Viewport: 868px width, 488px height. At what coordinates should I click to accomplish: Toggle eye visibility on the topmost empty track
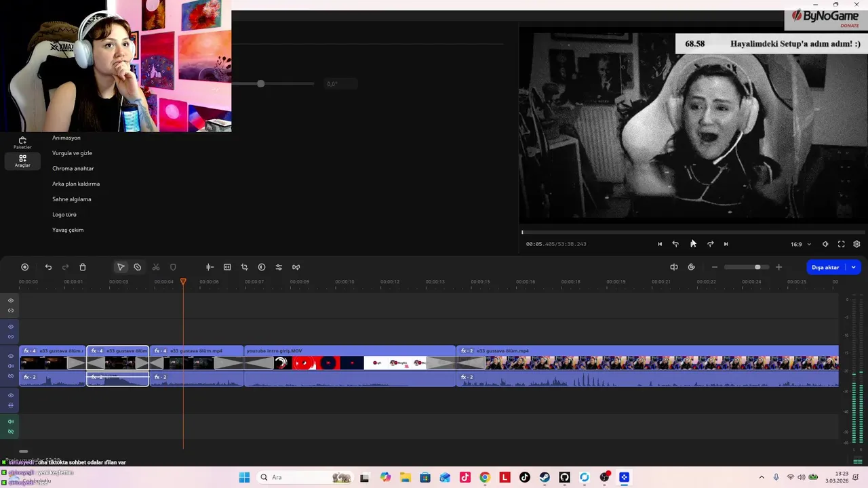pyautogui.click(x=11, y=300)
